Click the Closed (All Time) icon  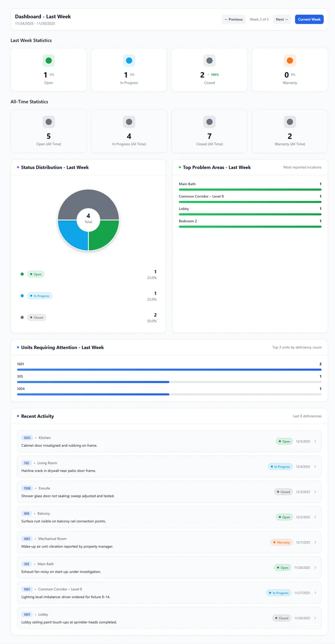tap(209, 121)
